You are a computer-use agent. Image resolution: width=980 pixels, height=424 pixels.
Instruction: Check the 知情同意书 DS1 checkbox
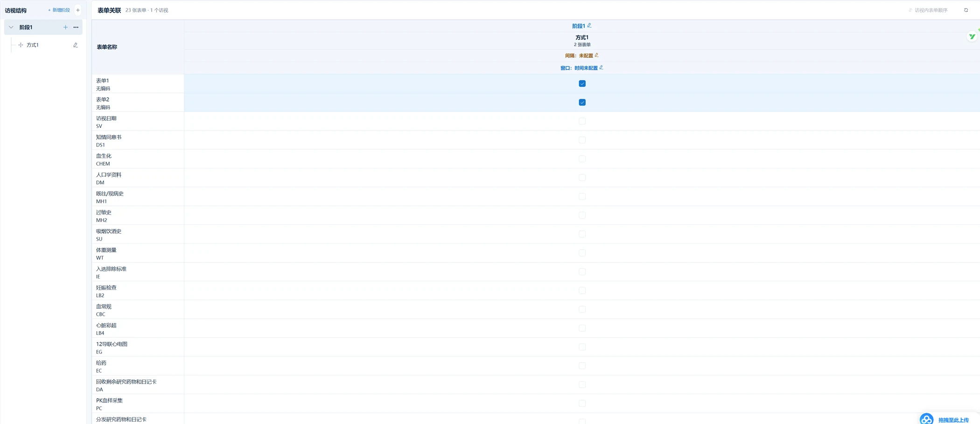click(x=582, y=140)
